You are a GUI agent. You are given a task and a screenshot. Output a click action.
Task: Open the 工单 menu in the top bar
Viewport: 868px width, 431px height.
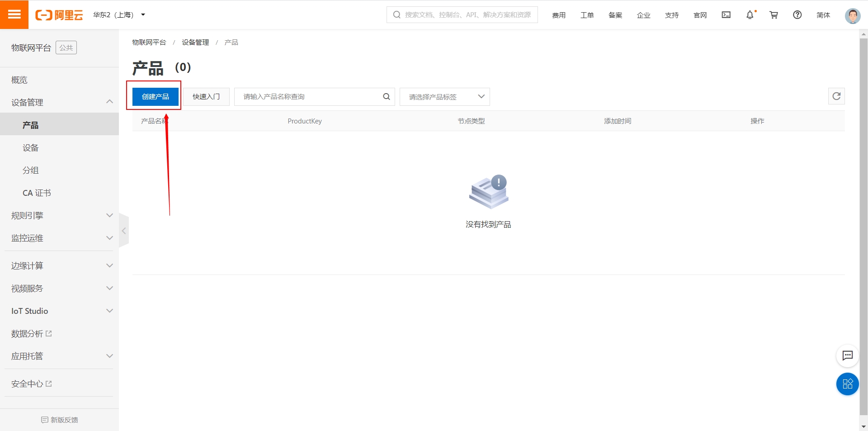tap(587, 14)
